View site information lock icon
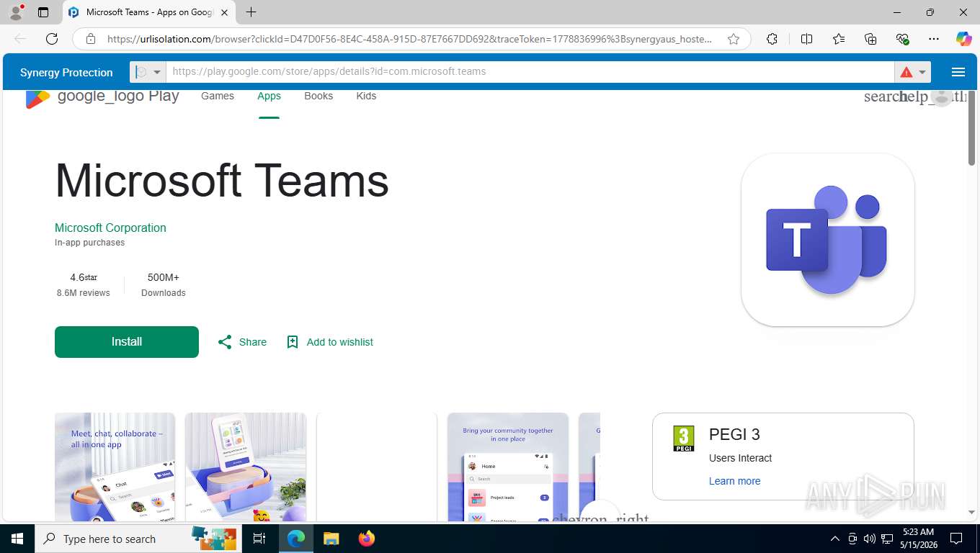The width and height of the screenshot is (980, 553). tap(91, 39)
